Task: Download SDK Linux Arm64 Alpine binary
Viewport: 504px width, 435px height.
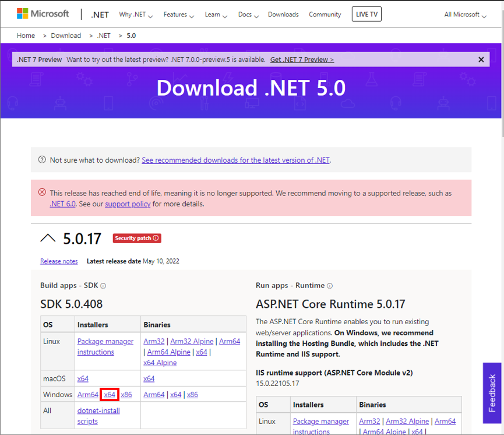Action: pos(169,352)
